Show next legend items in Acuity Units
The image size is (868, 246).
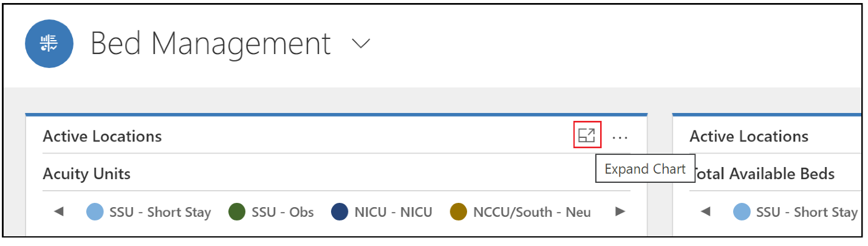point(620,212)
